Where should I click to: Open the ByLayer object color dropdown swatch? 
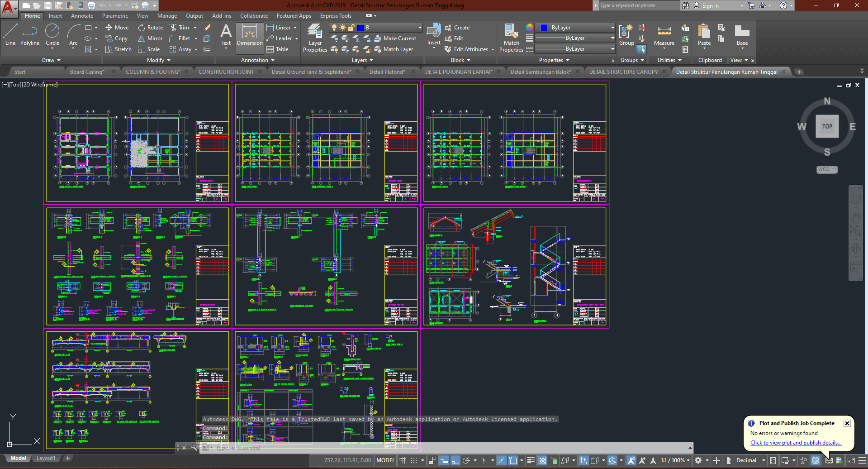(x=574, y=28)
